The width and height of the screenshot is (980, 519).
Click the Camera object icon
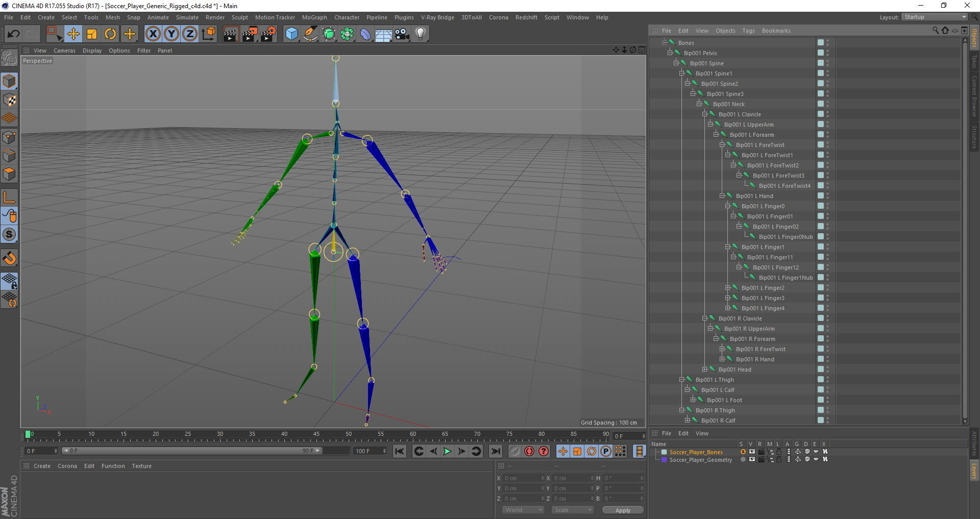tap(402, 34)
